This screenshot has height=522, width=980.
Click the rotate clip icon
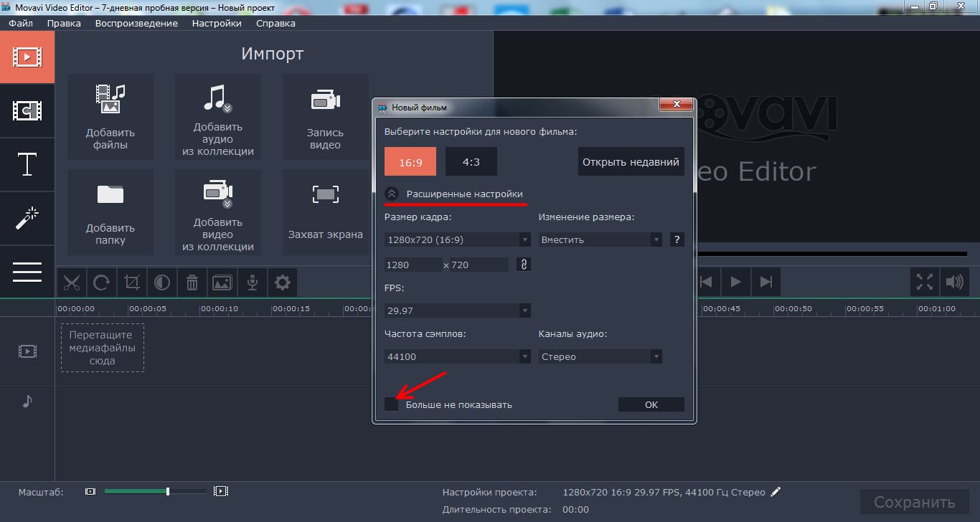(102, 283)
